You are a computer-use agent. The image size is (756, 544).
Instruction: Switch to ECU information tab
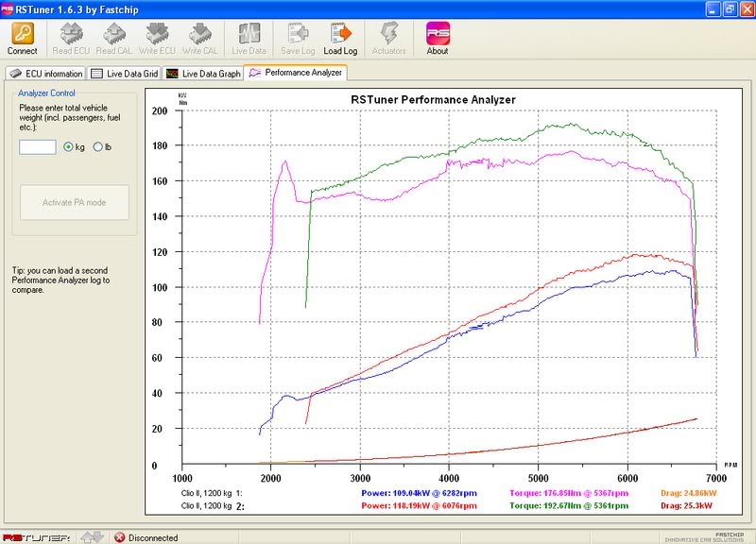(47, 73)
